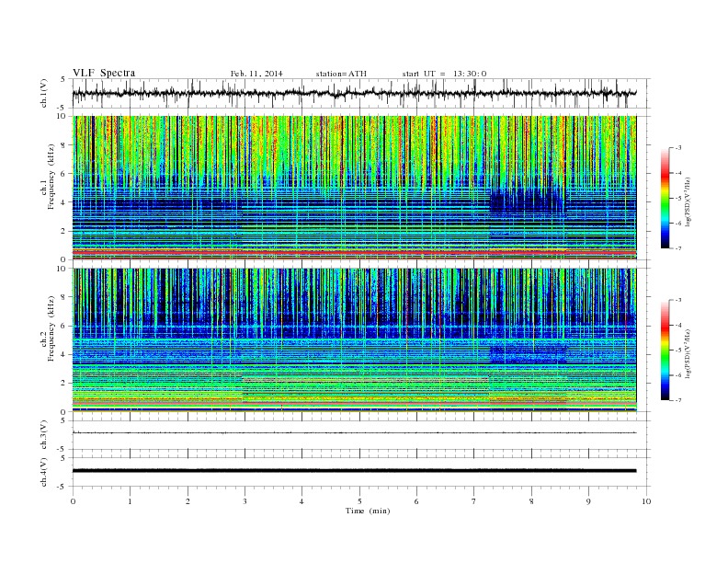The image size is (728, 563).
Task: Click the 'start UT = 13:30:0' text
Action: 444,74
